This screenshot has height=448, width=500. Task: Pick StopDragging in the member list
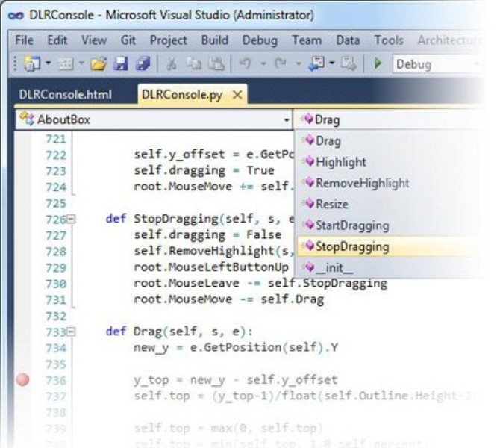pos(390,246)
